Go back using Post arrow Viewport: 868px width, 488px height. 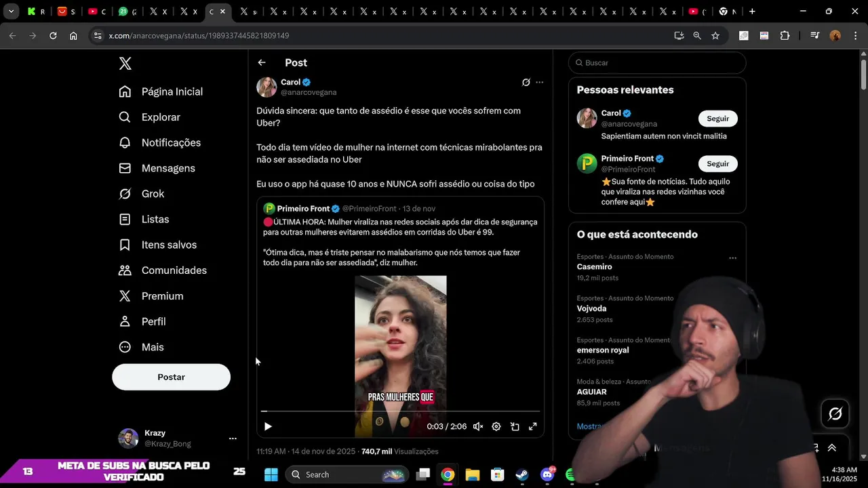pos(262,62)
